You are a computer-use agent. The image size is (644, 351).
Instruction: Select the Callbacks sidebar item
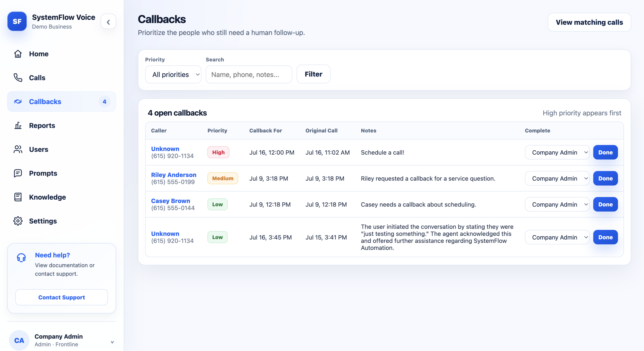point(62,102)
